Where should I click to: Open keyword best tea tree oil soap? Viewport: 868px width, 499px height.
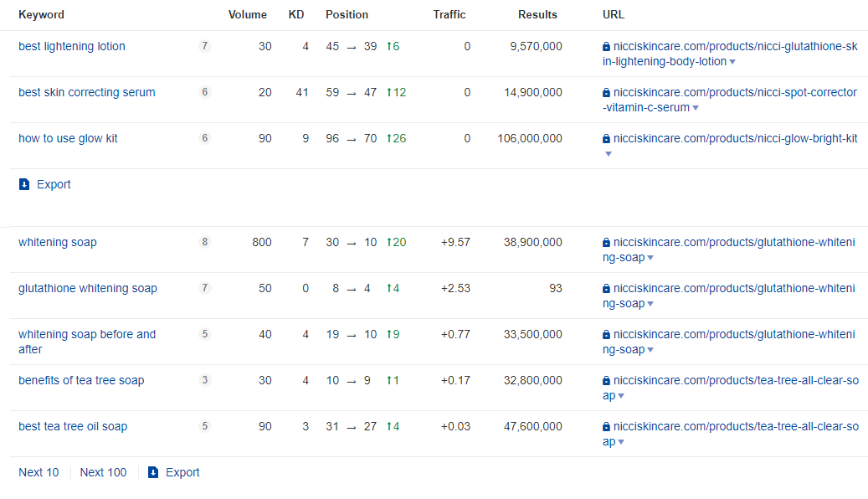(x=73, y=426)
